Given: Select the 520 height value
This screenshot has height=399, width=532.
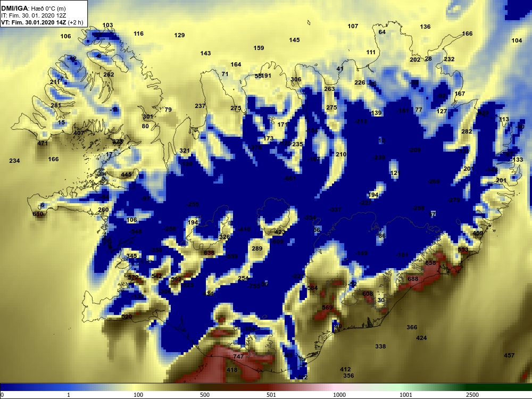Looking at the screenshot, I should [x=127, y=317].
